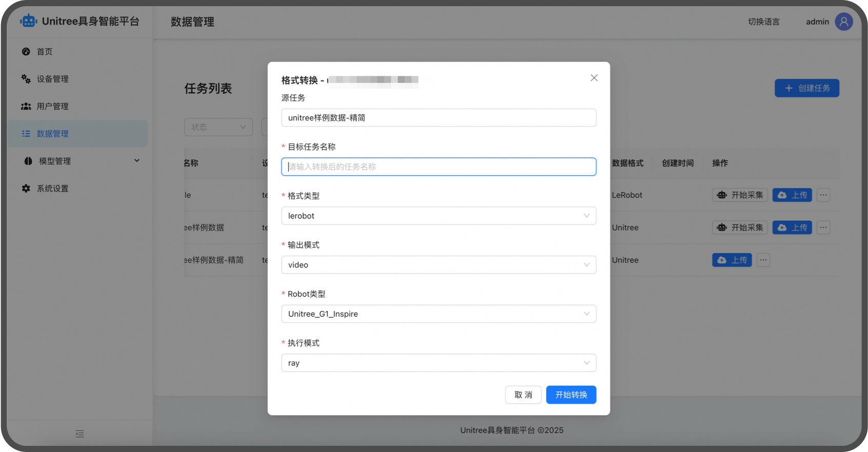Screen dimensions: 868x452
Task: Click the Unitree robot logo icon
Action: tap(29, 21)
